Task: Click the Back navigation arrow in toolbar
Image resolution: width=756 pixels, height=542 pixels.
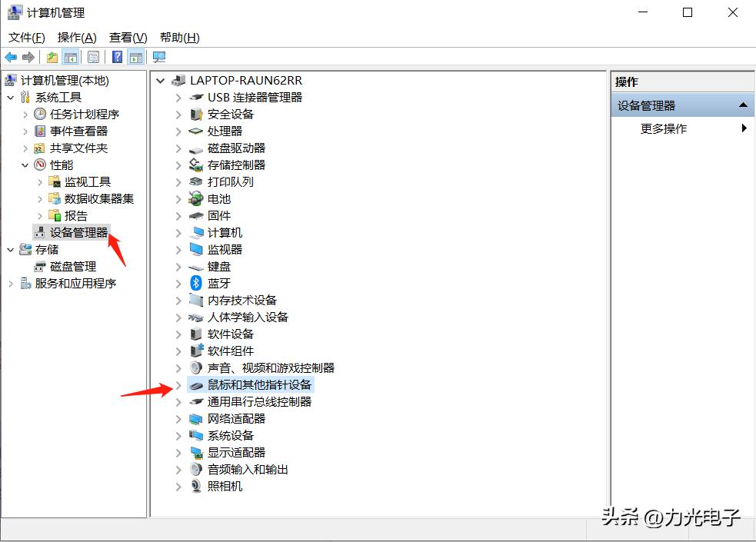Action: click(11, 57)
